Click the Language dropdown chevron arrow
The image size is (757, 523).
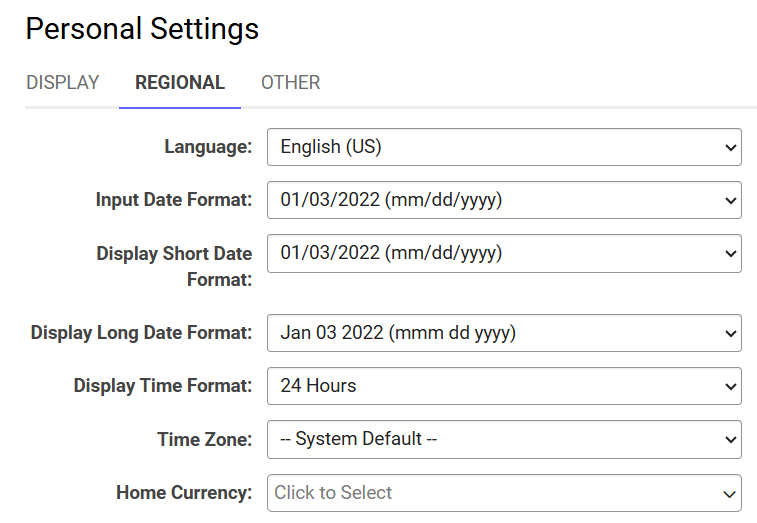[730, 147]
